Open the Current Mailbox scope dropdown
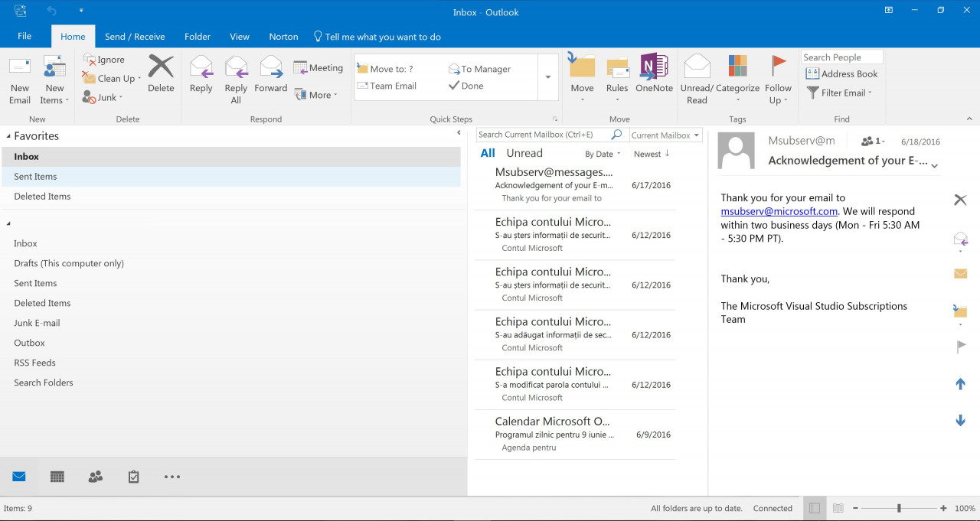The width and height of the screenshot is (980, 521). pyautogui.click(x=665, y=135)
